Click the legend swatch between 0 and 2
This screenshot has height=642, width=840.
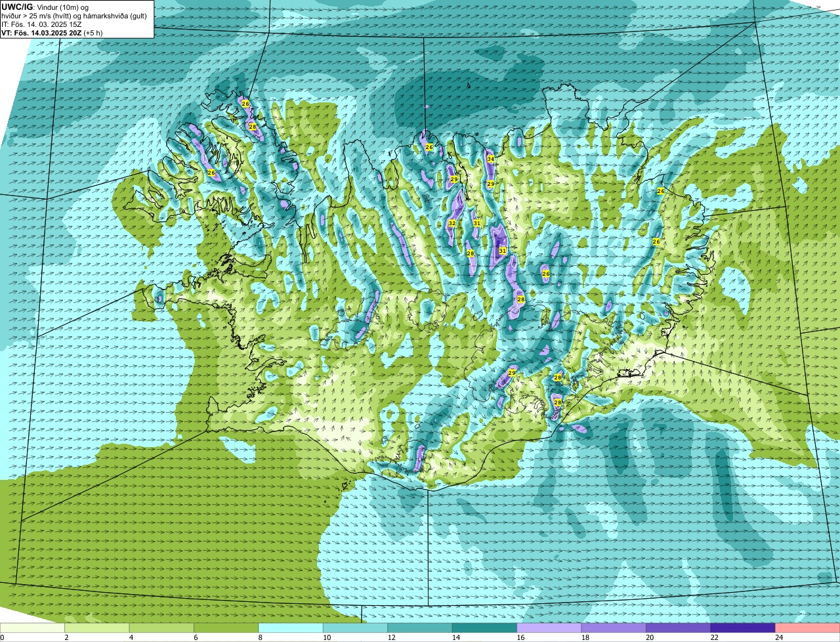tap(33, 628)
